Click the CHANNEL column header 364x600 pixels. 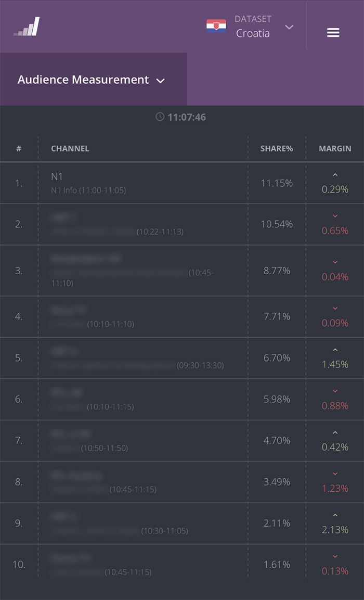(x=70, y=148)
